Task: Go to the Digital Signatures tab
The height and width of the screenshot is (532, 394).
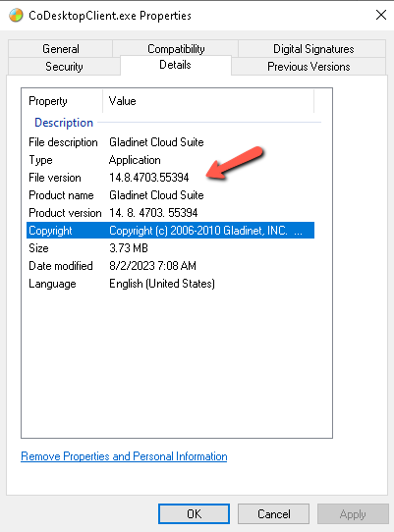Action: (313, 49)
